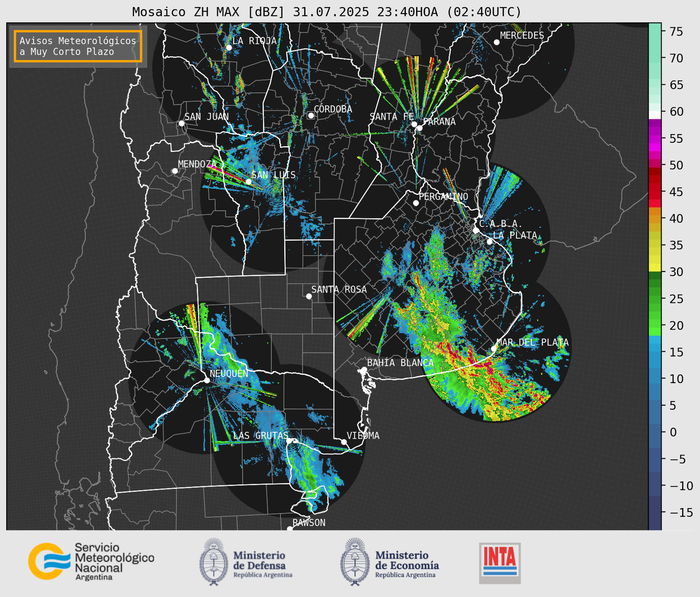Image resolution: width=700 pixels, height=597 pixels.
Task: Click the PERGAMINO city marker dot
Action: tap(416, 203)
